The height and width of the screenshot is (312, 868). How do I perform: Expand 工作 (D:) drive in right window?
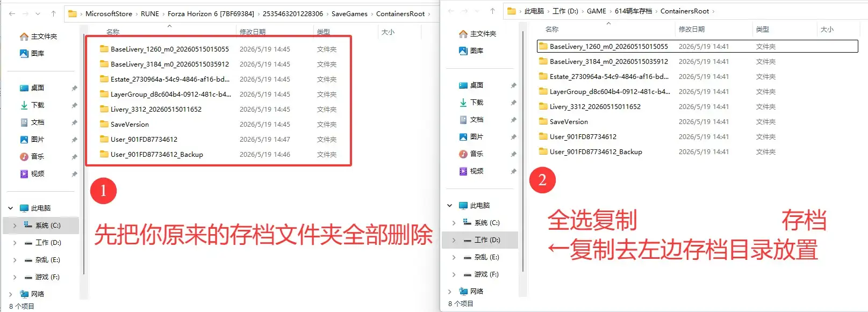pos(454,240)
